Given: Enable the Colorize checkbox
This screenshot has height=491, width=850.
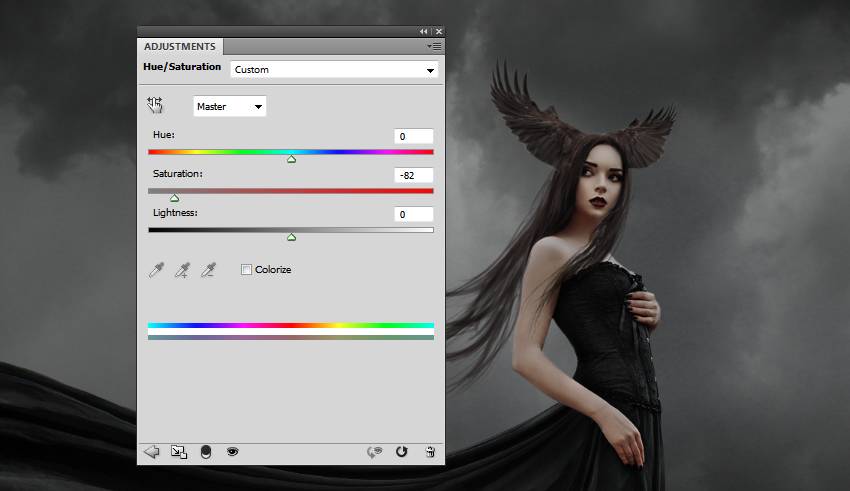Looking at the screenshot, I should [x=247, y=270].
